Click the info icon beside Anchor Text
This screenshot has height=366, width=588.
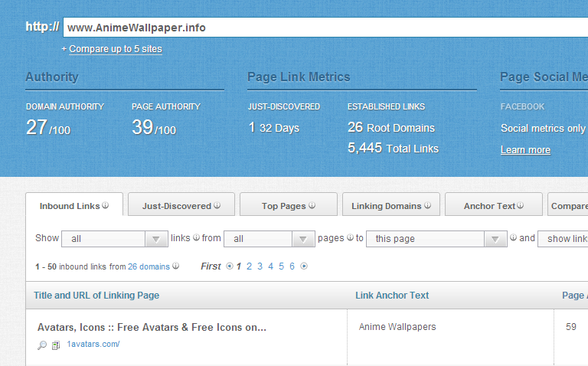tap(520, 205)
